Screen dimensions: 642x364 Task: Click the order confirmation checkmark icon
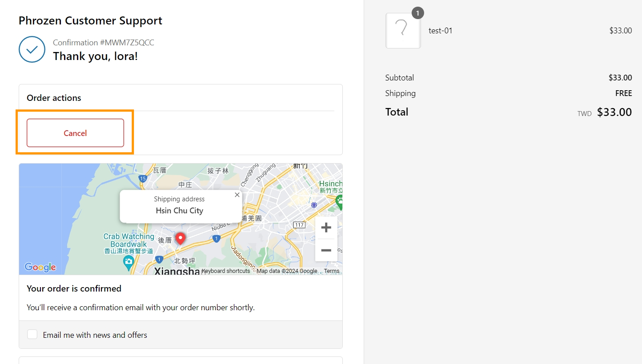coord(32,49)
